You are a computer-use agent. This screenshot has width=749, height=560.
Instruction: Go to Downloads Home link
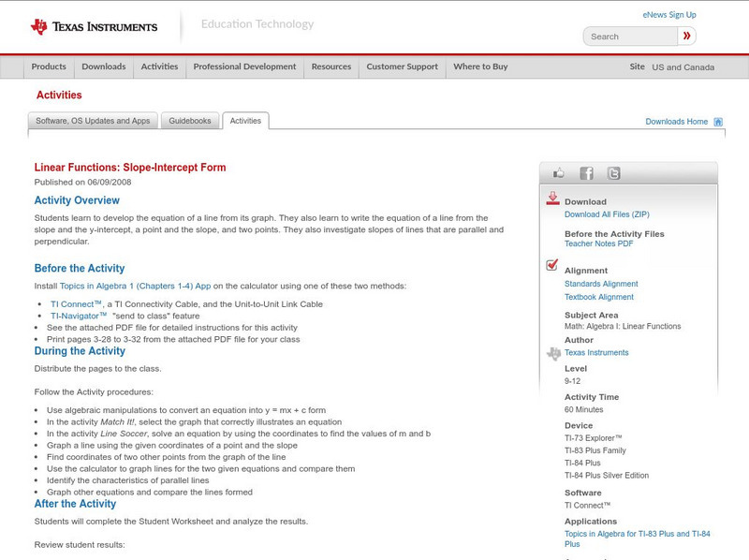(x=676, y=122)
